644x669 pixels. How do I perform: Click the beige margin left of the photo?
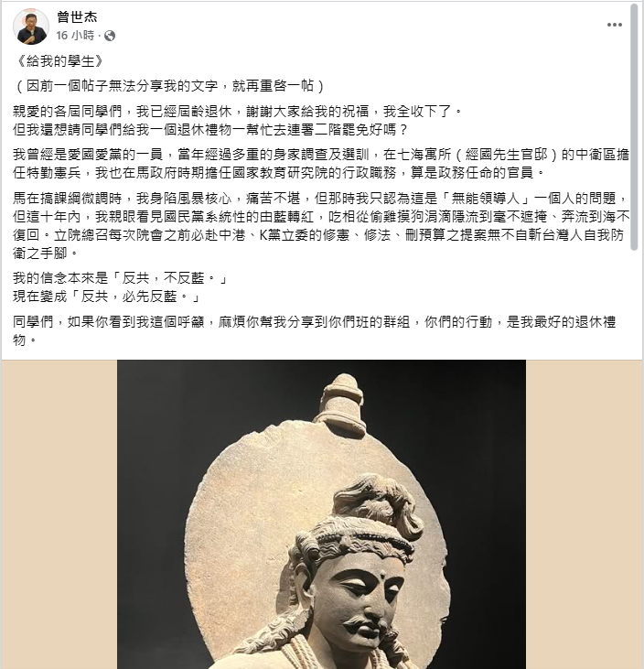pos(59,514)
